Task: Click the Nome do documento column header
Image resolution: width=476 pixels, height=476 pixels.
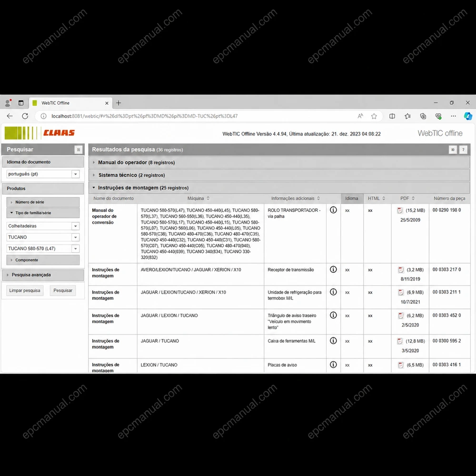Action: (113, 198)
